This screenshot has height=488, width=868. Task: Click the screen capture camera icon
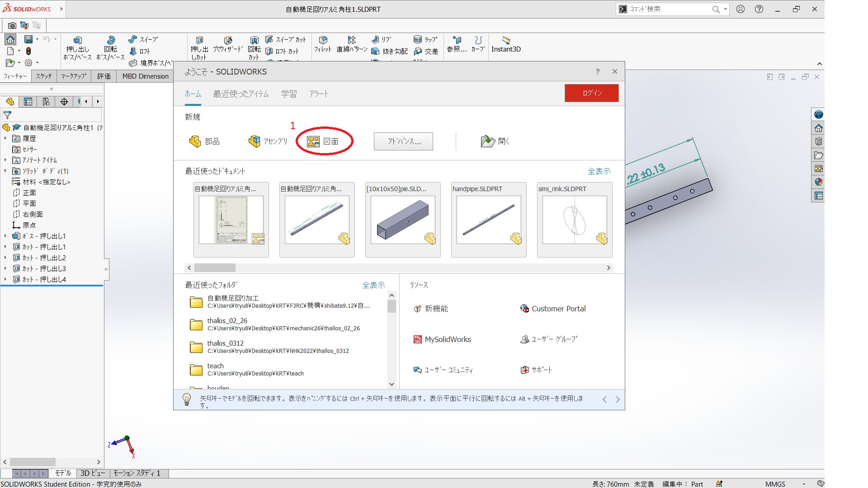(x=12, y=25)
